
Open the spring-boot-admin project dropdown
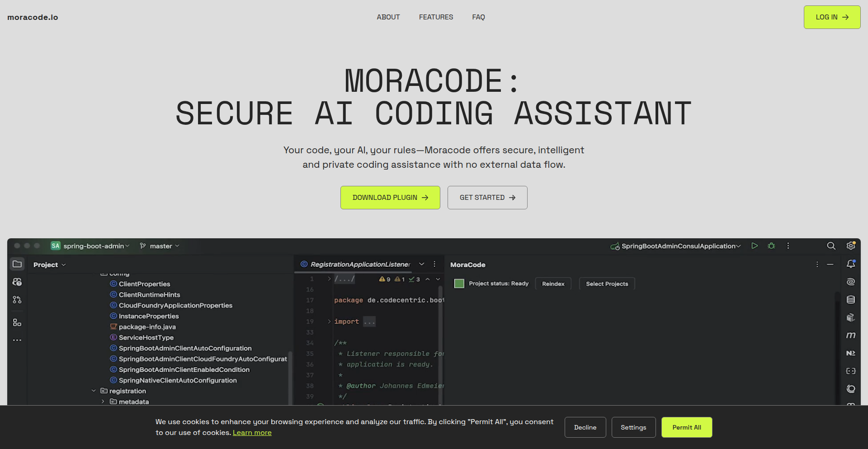[x=90, y=246]
